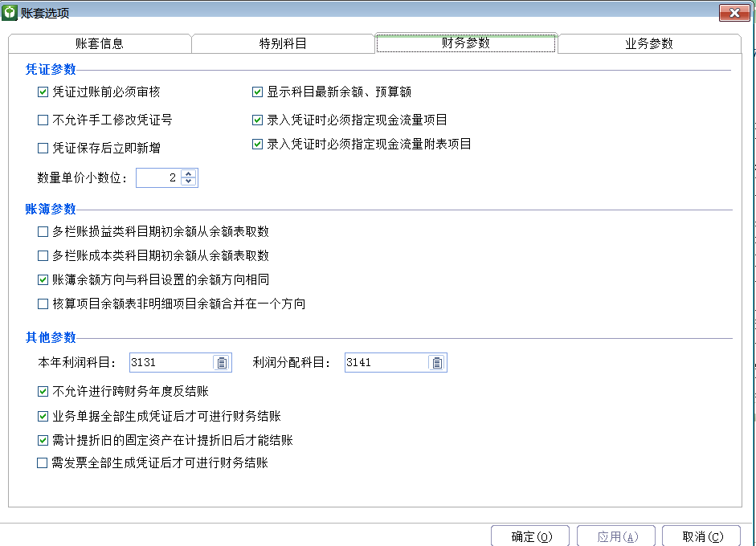This screenshot has width=756, height=546.
Task: Open the account lookup icon beside 3131
Action: coord(222,362)
